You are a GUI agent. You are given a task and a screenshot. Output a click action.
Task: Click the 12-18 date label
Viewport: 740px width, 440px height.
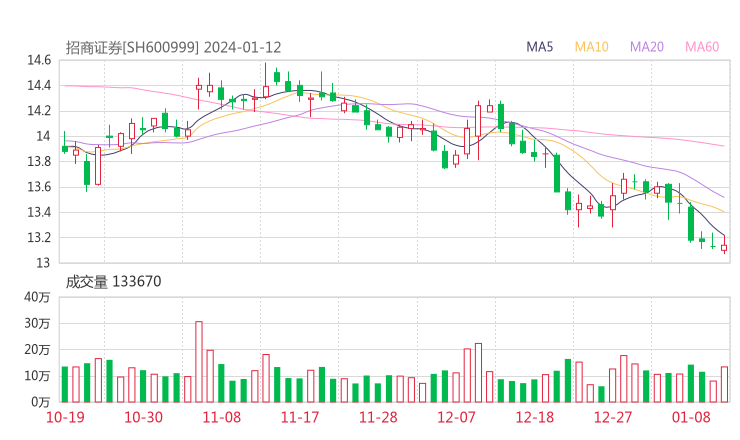(535, 417)
